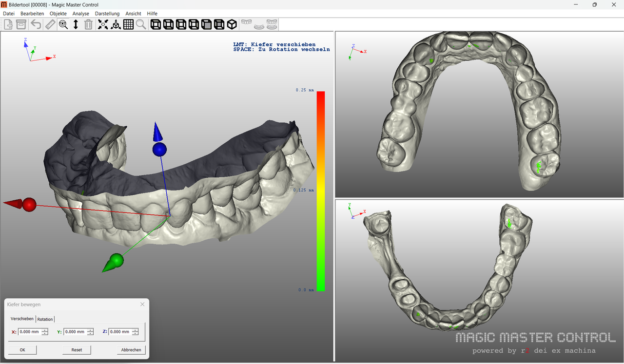Select the Verschieben tab
The image size is (624, 364).
click(22, 319)
